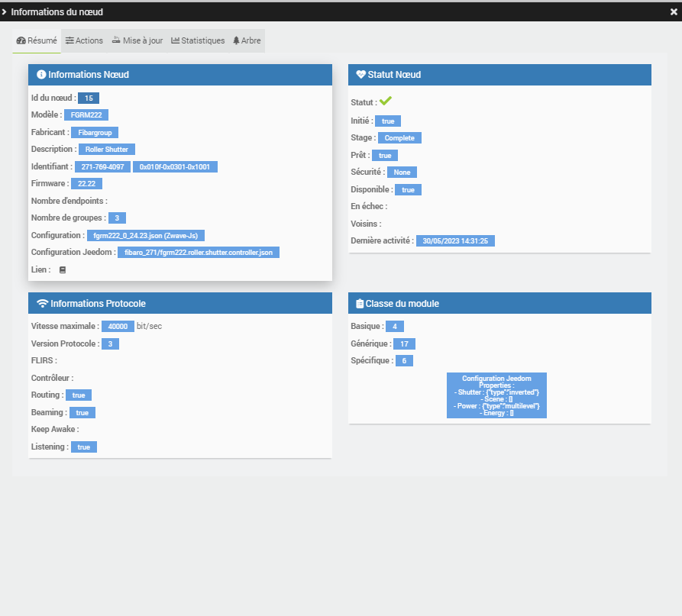Click last activity 30/05/2023 14:31:25
This screenshot has width=682, height=616.
(x=455, y=241)
